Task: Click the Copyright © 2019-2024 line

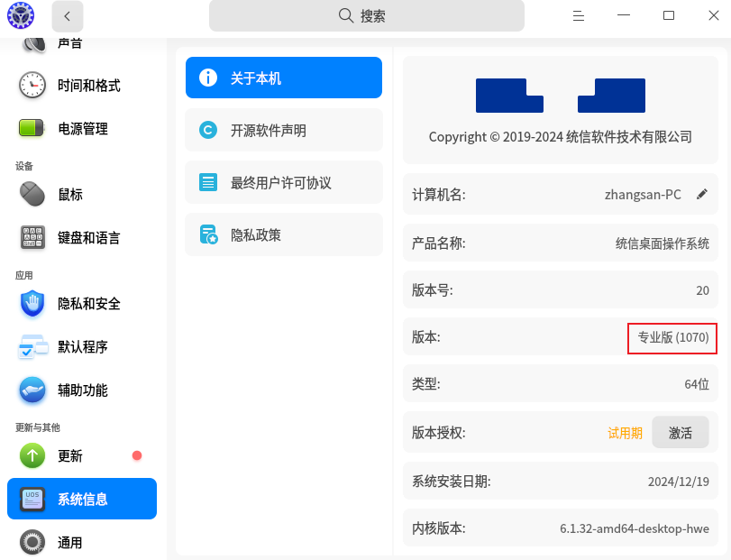Action: [561, 137]
